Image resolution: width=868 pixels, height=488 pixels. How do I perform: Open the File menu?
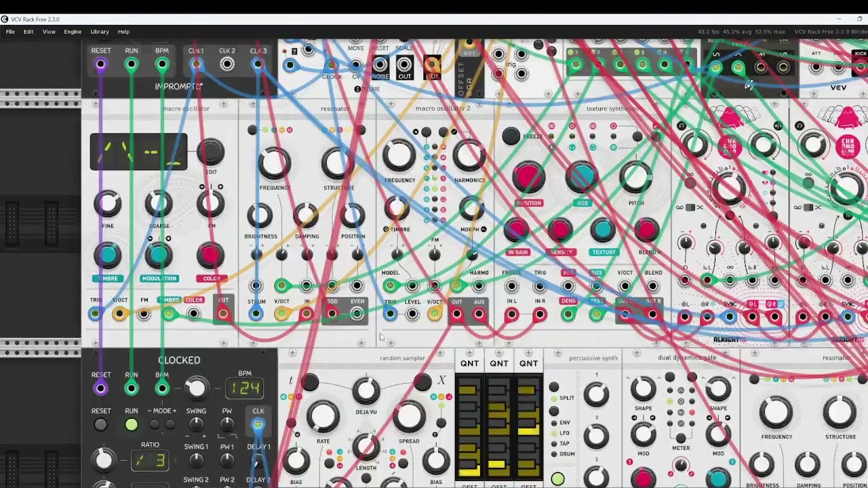pyautogui.click(x=10, y=32)
